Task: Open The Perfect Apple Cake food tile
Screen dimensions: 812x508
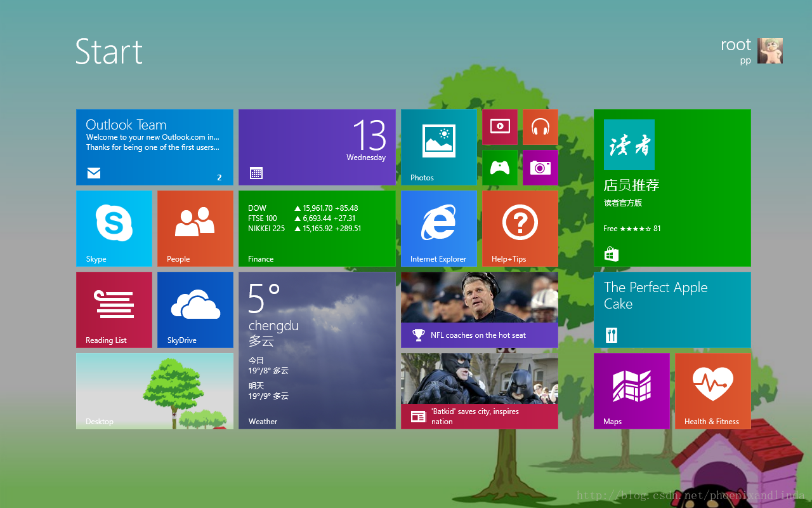Action: [672, 310]
